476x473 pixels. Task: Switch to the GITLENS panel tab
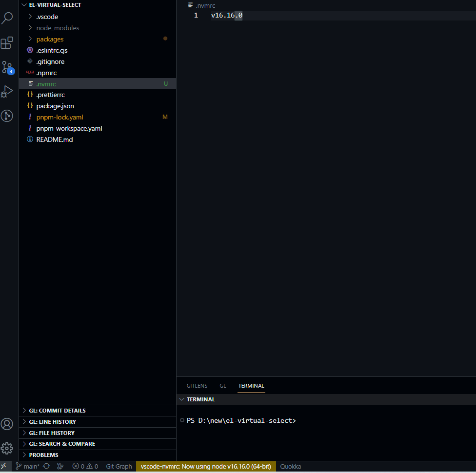tap(197, 386)
